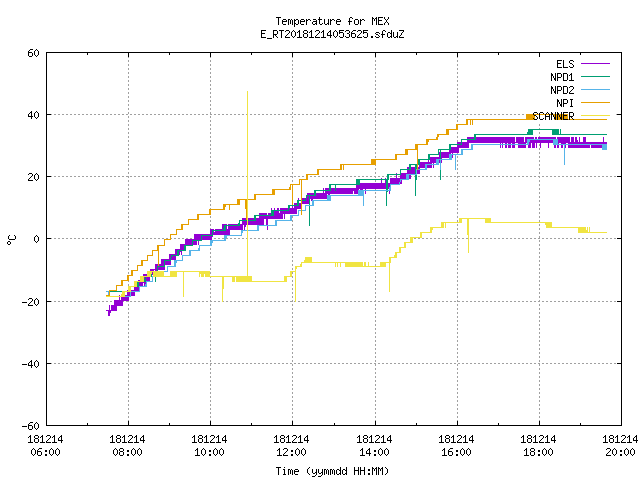
Task: Click the orange NPI legend line sample
Action: [x=595, y=103]
